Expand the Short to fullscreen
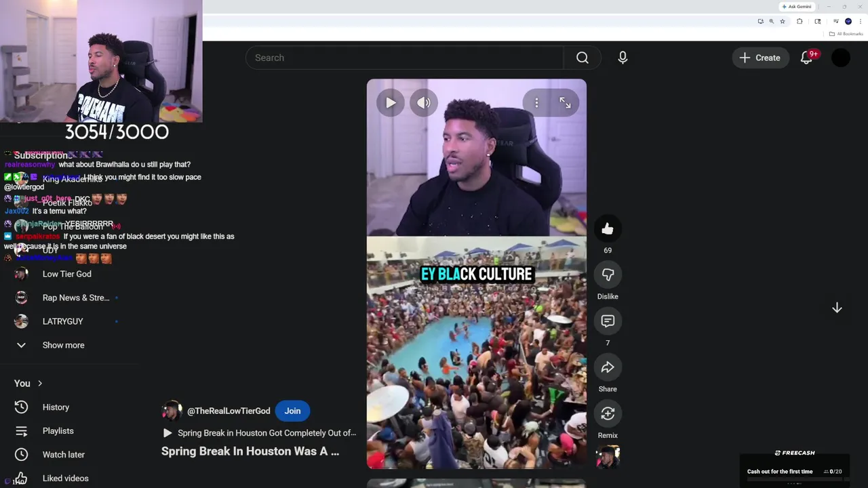 point(565,103)
